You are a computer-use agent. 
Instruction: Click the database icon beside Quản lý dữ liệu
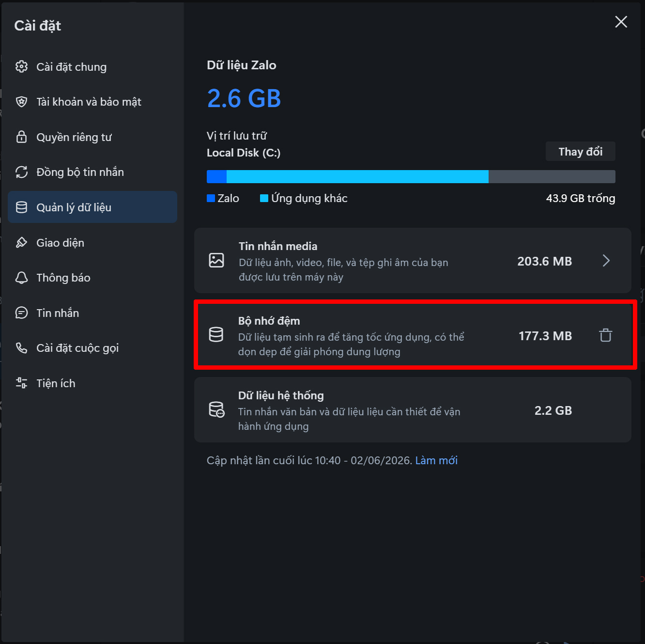[x=21, y=207]
